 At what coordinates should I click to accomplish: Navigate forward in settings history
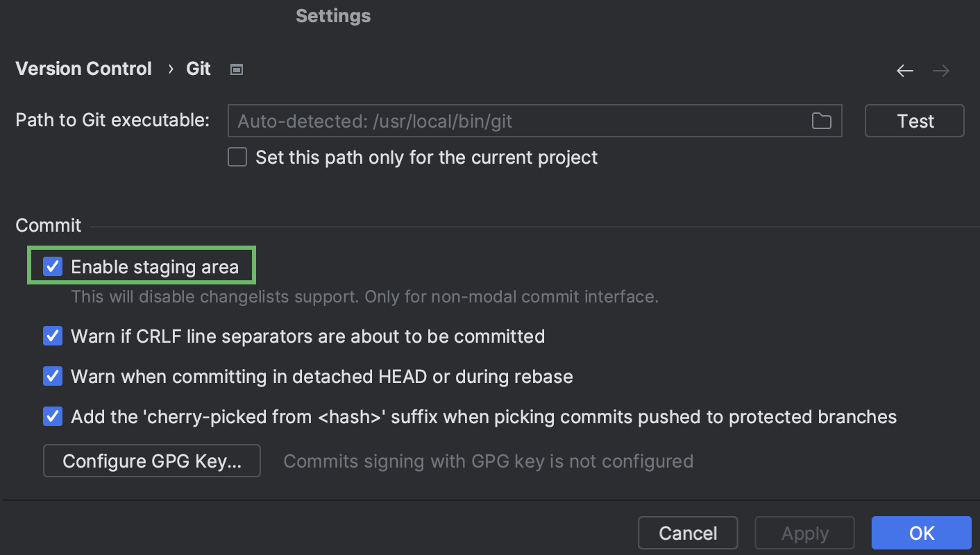coord(940,70)
